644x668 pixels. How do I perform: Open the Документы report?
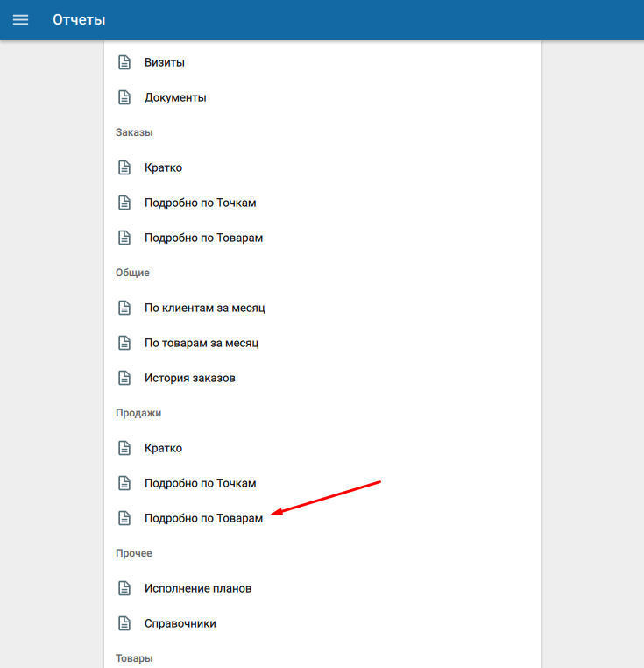tap(175, 97)
